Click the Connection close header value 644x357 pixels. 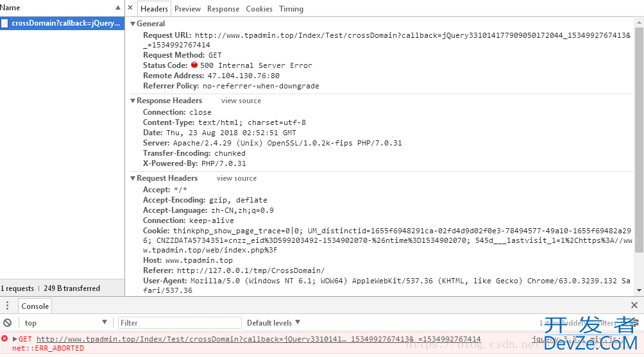(x=200, y=112)
